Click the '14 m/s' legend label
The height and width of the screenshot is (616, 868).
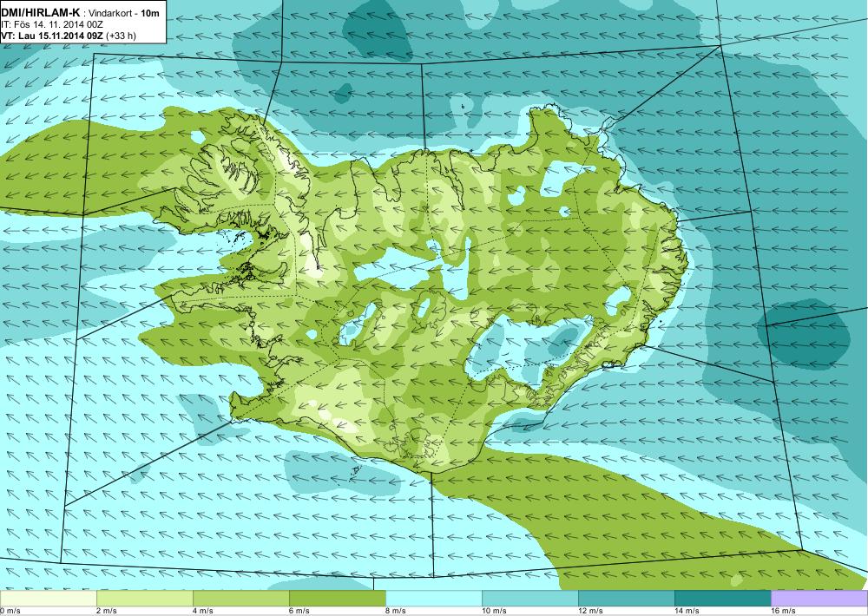687,611
